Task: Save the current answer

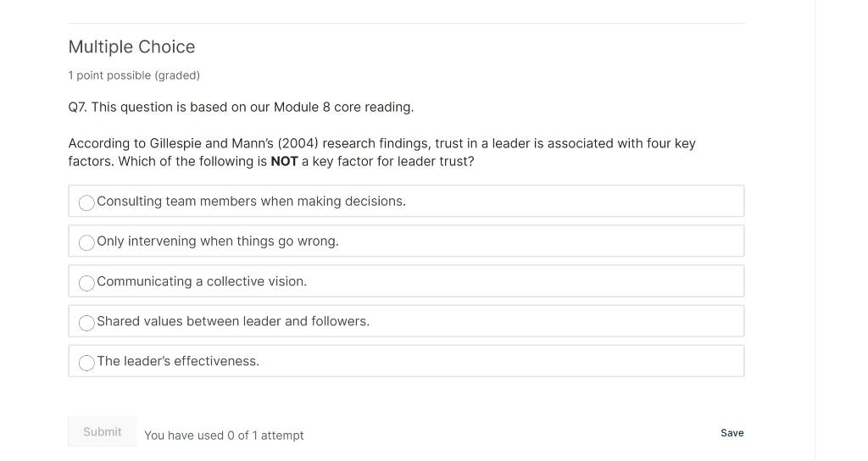Action: (x=732, y=433)
